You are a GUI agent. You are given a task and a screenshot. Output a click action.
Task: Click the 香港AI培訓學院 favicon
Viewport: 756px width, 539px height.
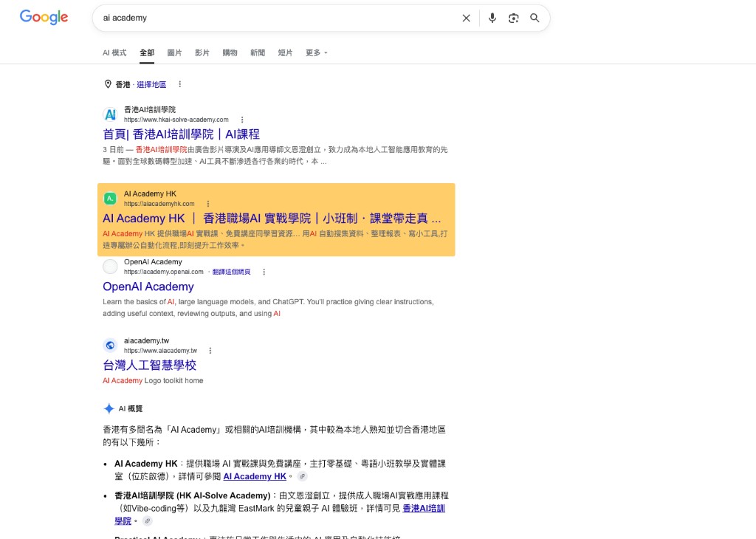(111, 114)
